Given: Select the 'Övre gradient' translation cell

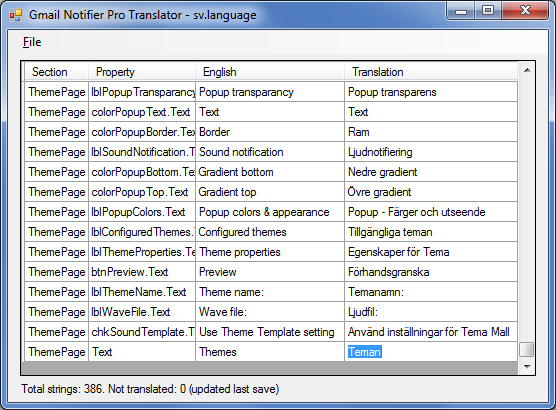Looking at the screenshot, I should (430, 192).
